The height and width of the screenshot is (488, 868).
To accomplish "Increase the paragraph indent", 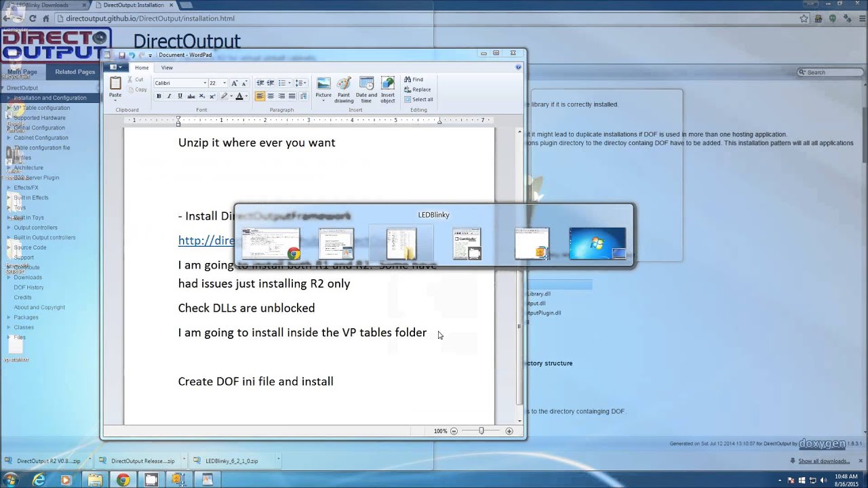I will click(x=271, y=83).
